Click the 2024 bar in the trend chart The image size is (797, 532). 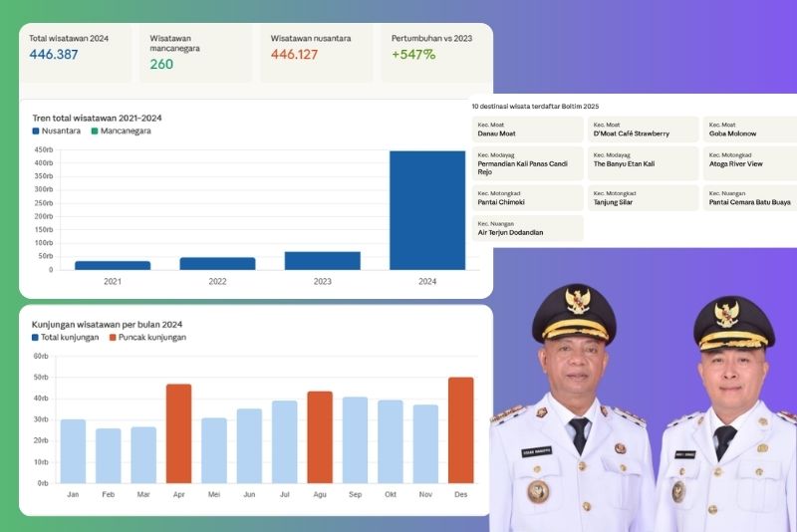point(426,210)
